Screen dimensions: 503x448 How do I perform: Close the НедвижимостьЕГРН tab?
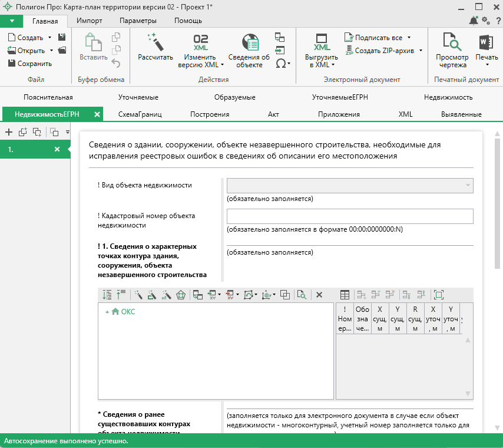97,114
